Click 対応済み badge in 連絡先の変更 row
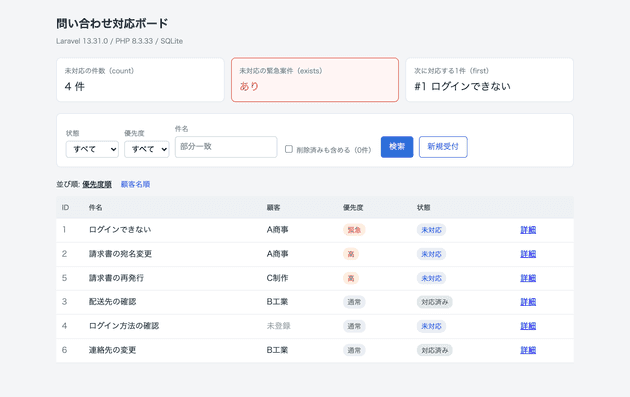The image size is (630, 397). (x=434, y=350)
